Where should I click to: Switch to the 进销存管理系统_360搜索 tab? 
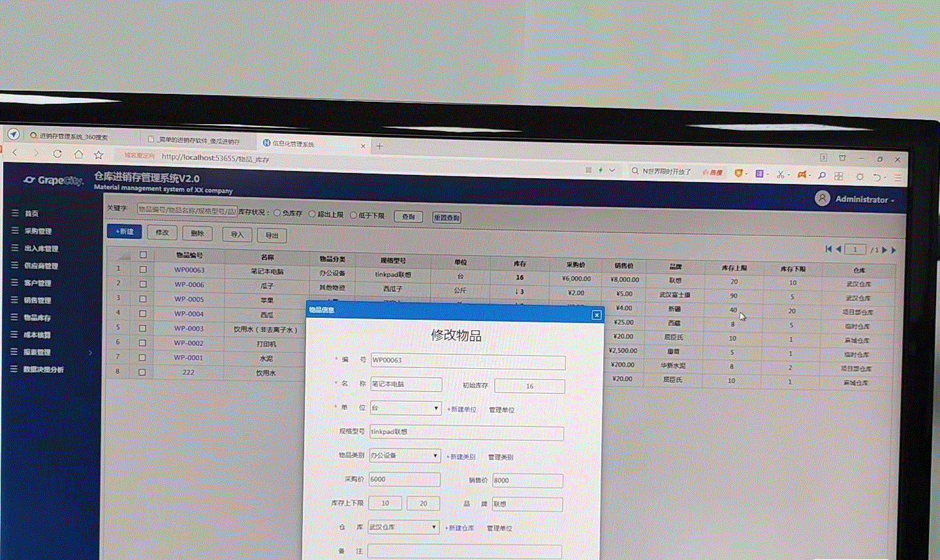coord(73,136)
